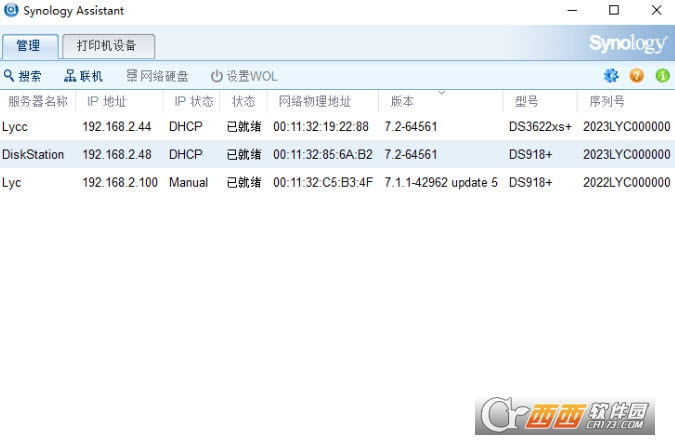Click the 联机 connect button
Viewport: 675px width, 445px height.
[83, 76]
